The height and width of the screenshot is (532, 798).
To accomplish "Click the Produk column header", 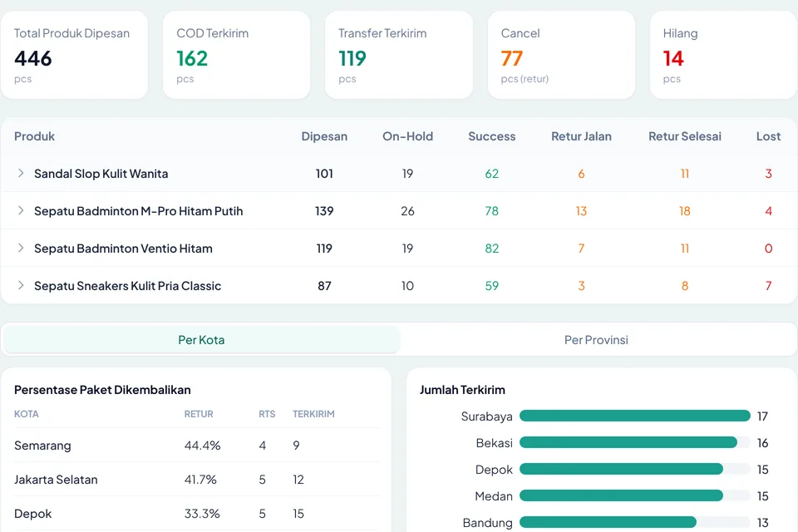I will tap(34, 136).
